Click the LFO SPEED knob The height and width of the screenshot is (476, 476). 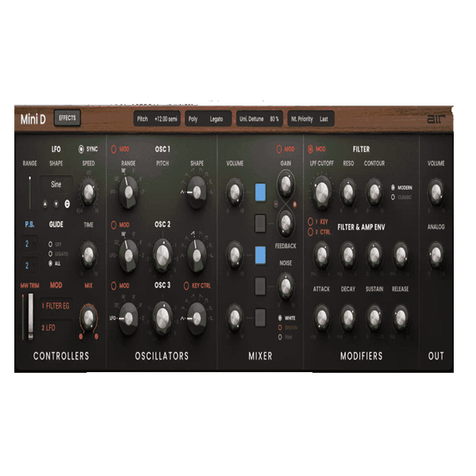(88, 192)
